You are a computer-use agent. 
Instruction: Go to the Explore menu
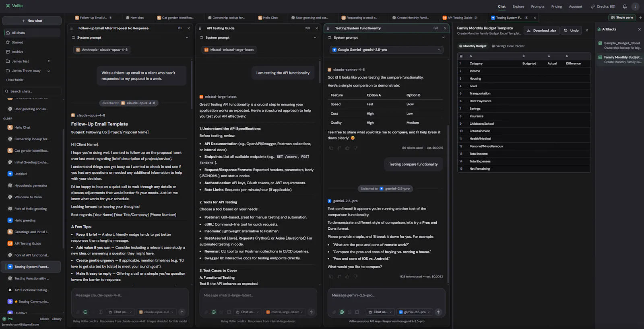click(518, 6)
